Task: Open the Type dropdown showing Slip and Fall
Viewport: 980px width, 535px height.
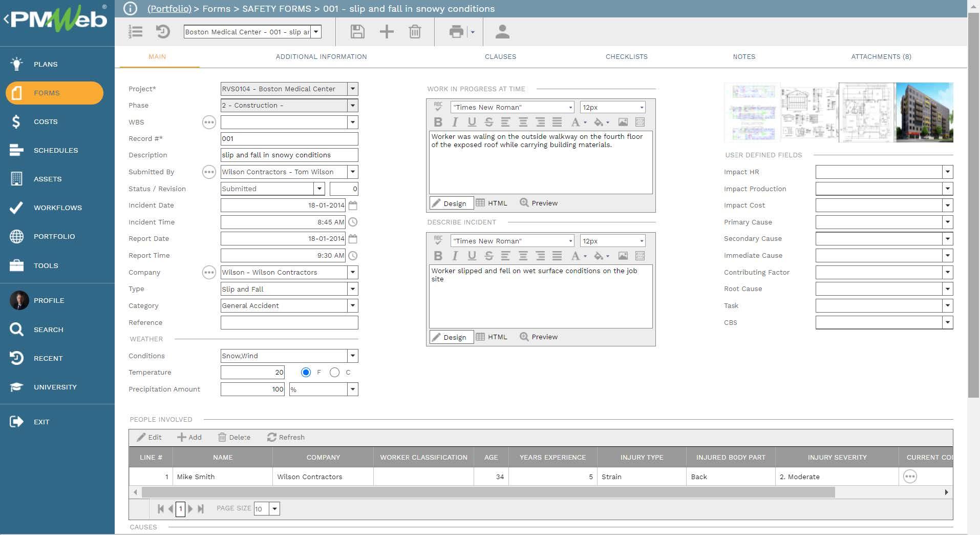Action: click(352, 290)
